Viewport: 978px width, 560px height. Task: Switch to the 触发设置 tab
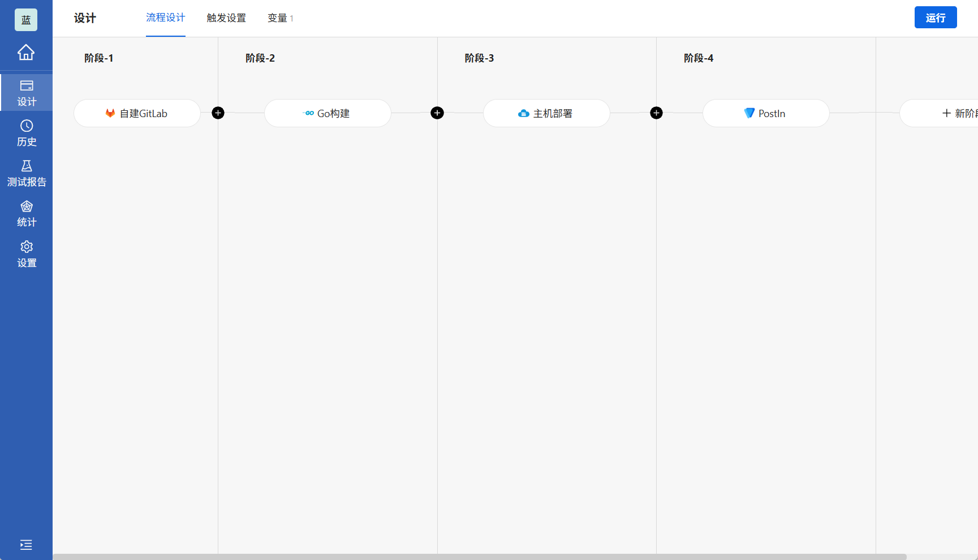(x=226, y=18)
